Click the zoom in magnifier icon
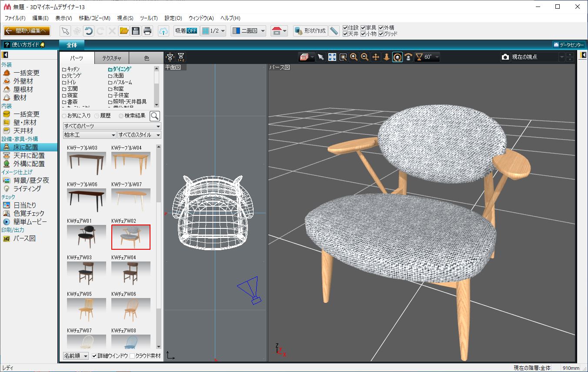588x372 pixels. (354, 57)
